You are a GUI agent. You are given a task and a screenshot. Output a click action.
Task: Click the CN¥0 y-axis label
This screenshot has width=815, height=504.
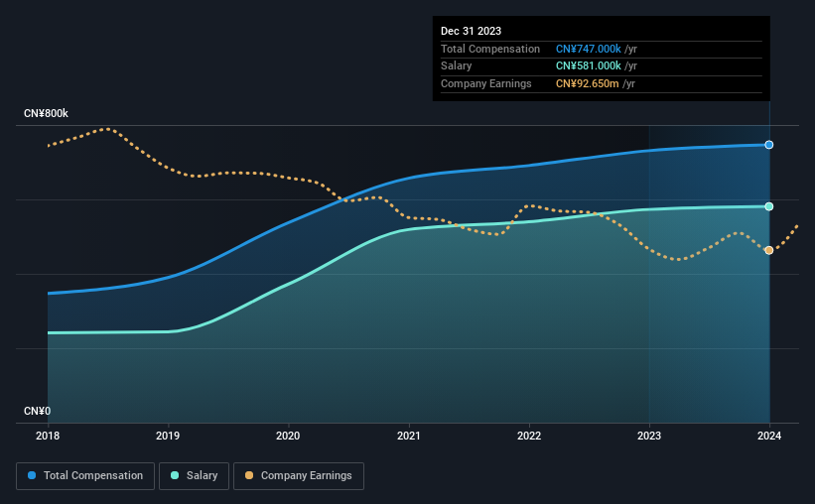pyautogui.click(x=38, y=412)
